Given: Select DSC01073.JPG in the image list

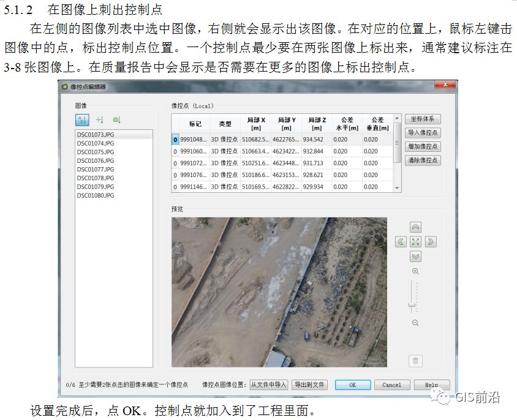Looking at the screenshot, I should coord(114,135).
